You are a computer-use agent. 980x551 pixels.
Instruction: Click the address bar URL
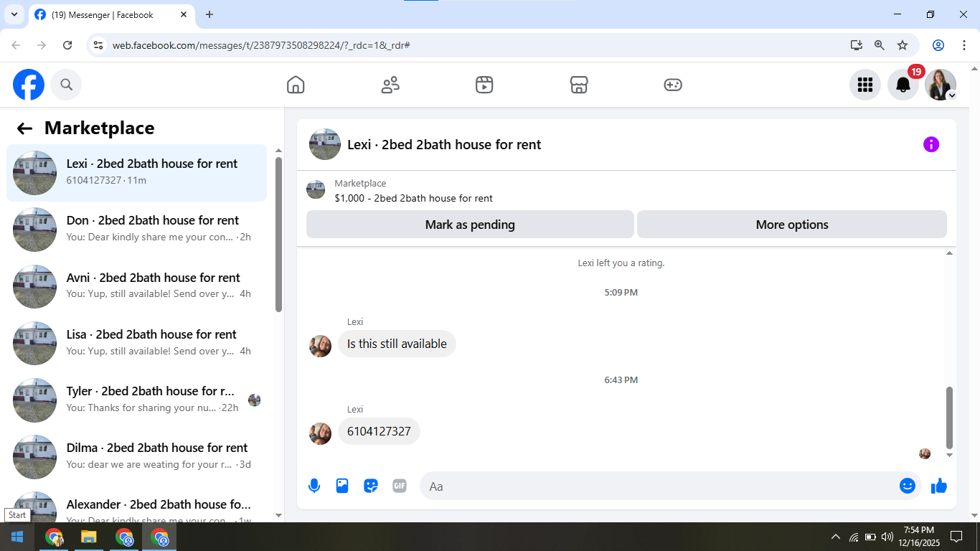[x=261, y=45]
